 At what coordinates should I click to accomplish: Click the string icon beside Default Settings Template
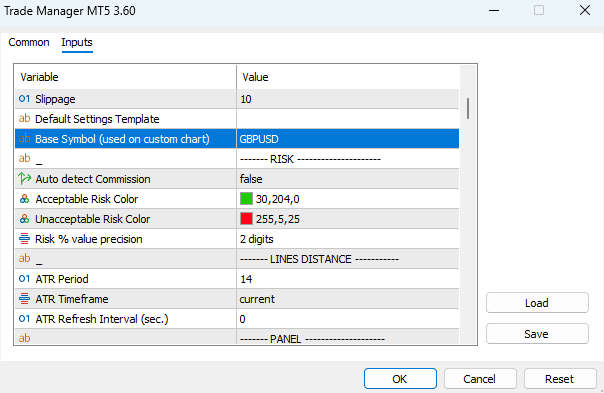pyautogui.click(x=24, y=118)
